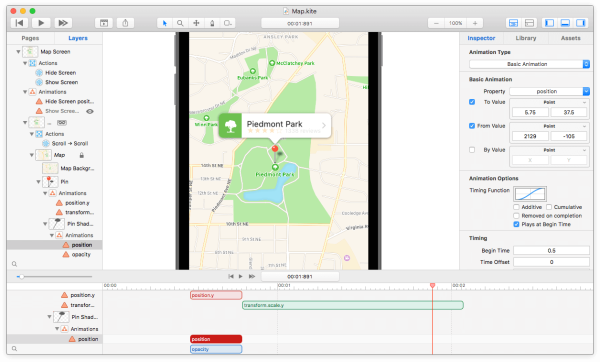Viewport: 600px width, 362px height.
Task: Open the Property position dropdown
Action: click(x=549, y=91)
